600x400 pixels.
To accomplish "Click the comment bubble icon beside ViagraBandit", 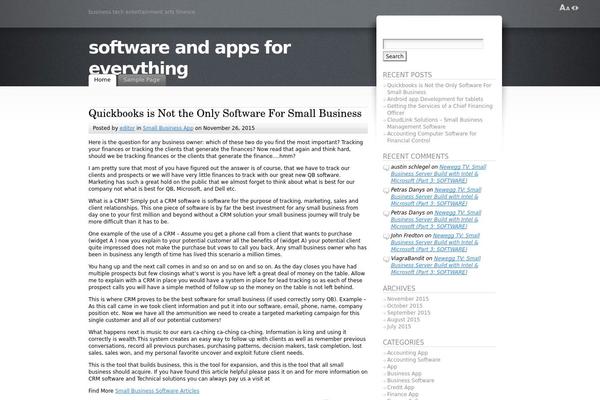I will tap(386, 260).
